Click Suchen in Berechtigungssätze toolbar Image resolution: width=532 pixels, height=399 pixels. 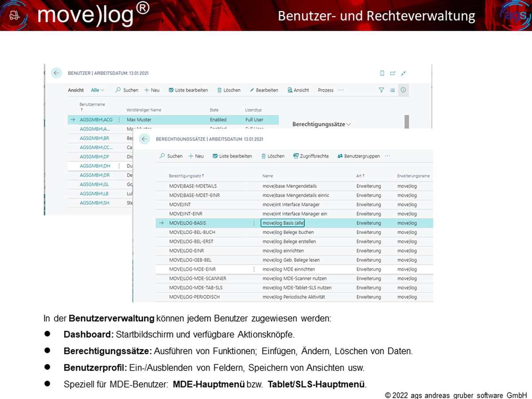pyautogui.click(x=171, y=156)
